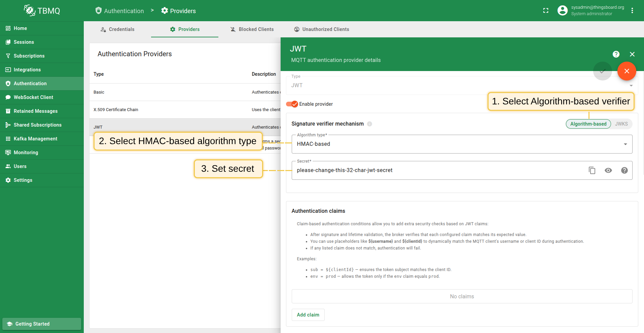Image resolution: width=644 pixels, height=333 pixels.
Task: Open JWT panel help question mark icon
Action: click(616, 54)
